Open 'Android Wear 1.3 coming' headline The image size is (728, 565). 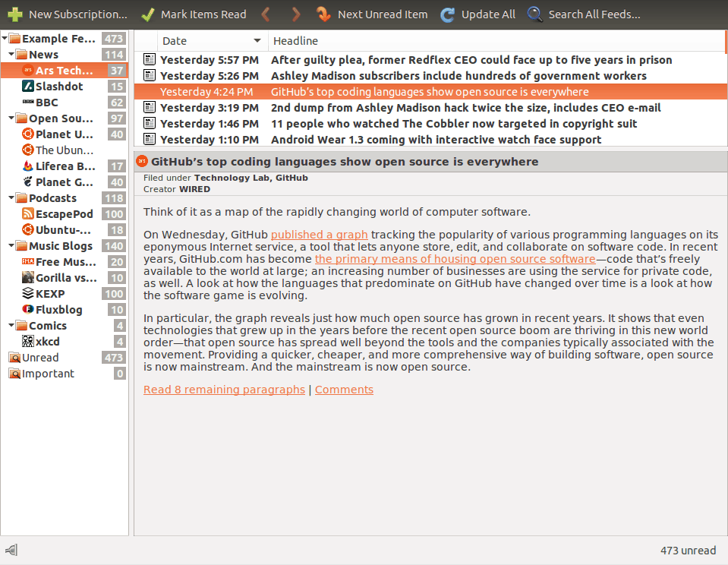pos(436,140)
